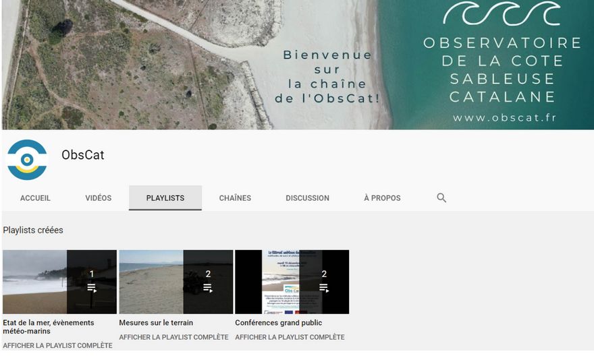Click title 'Etat de la mer, évènements météo-marins'
Image resolution: width=594 pixels, height=364 pixels.
click(49, 327)
